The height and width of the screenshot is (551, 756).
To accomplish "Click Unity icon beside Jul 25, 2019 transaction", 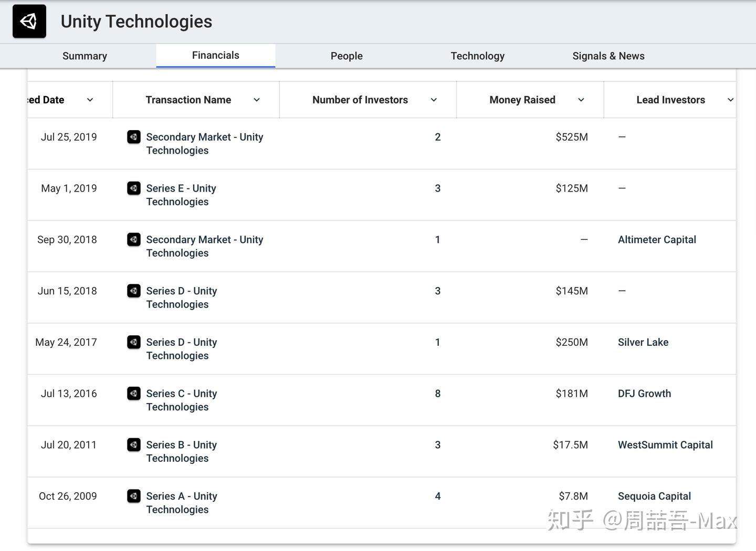I will click(134, 137).
